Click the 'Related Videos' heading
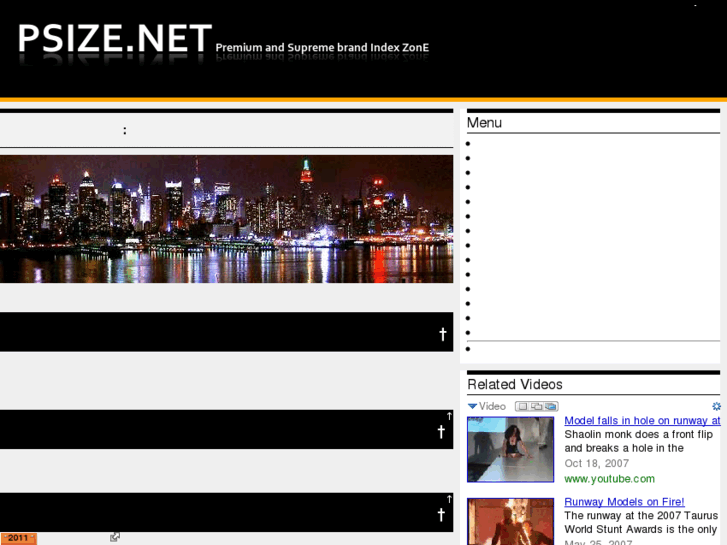Image resolution: width=727 pixels, height=545 pixels. point(515,384)
